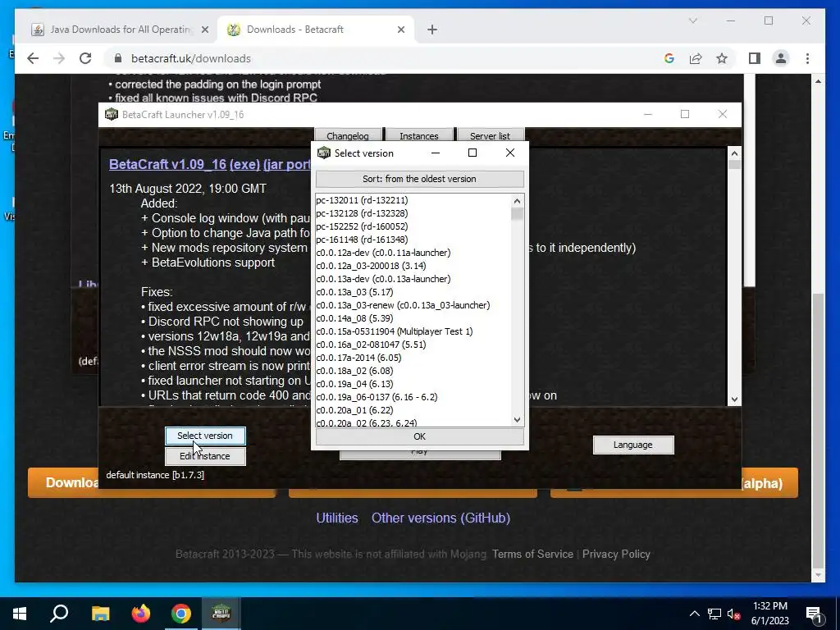Click changelog panel scrollbar up arrow
840x630 pixels.
(x=734, y=153)
